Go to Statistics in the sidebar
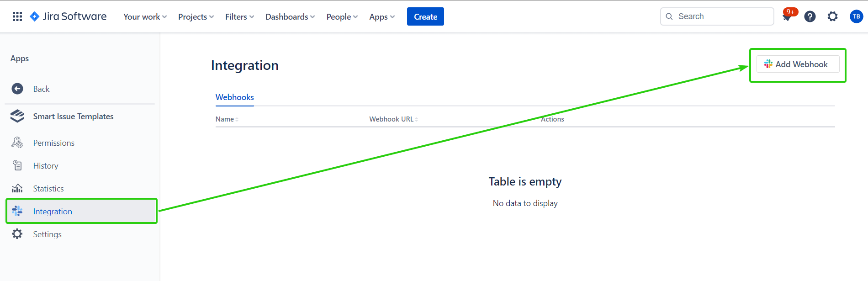Image resolution: width=868 pixels, height=281 pixels. pyautogui.click(x=48, y=189)
